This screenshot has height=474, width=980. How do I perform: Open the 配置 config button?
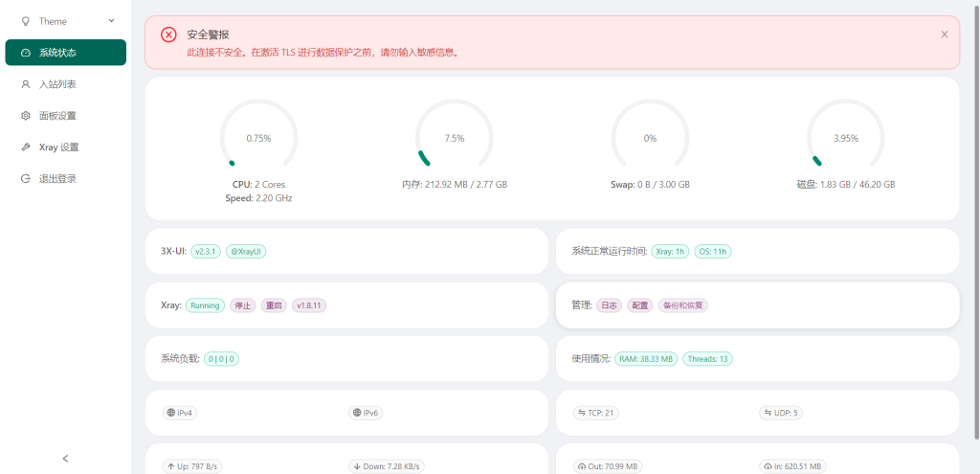pyautogui.click(x=640, y=305)
